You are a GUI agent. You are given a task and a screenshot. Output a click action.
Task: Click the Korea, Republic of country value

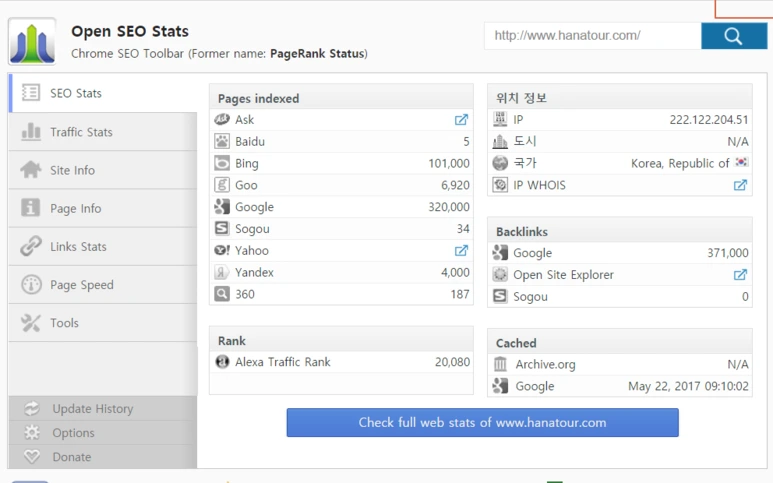680,163
